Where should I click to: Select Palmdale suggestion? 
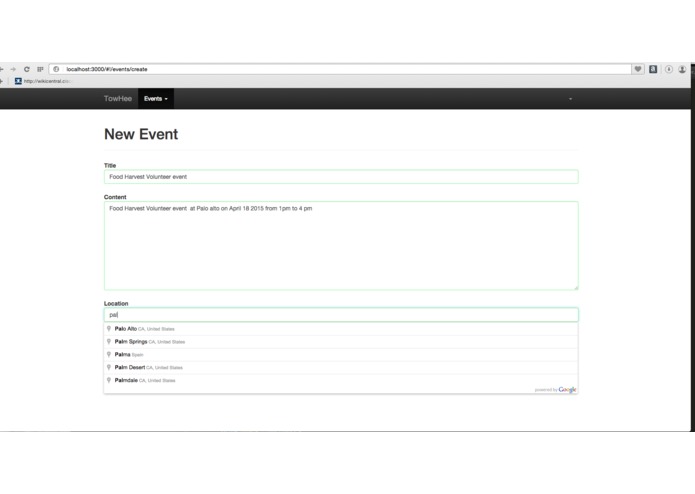click(341, 380)
